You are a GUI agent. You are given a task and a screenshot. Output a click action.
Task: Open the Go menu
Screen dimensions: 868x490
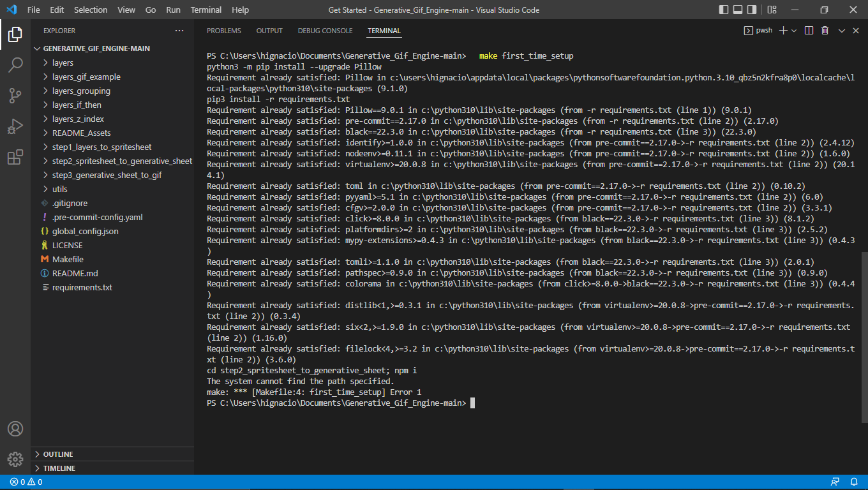(x=151, y=10)
